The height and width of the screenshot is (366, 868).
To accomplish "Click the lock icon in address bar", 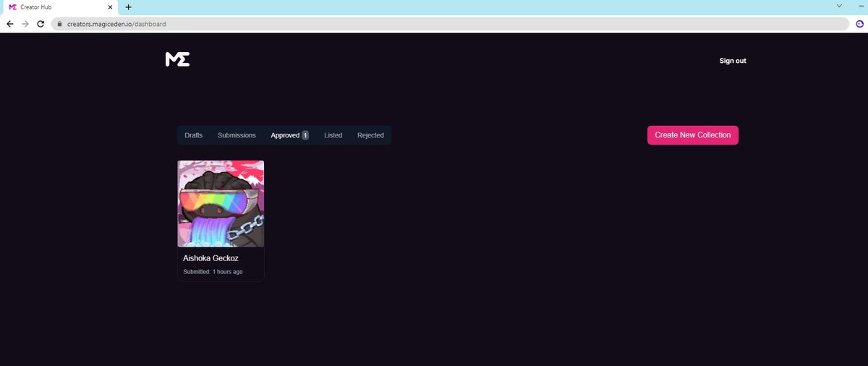I will coord(59,24).
